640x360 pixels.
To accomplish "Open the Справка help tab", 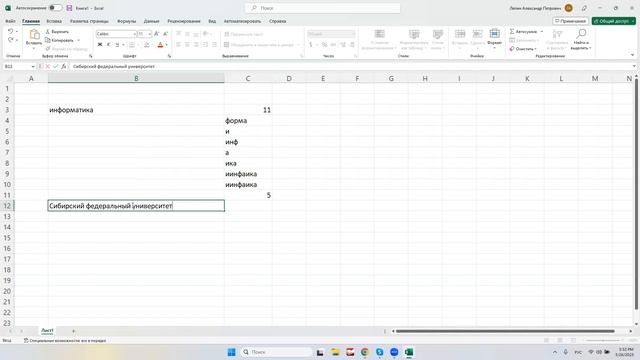I will click(x=278, y=21).
